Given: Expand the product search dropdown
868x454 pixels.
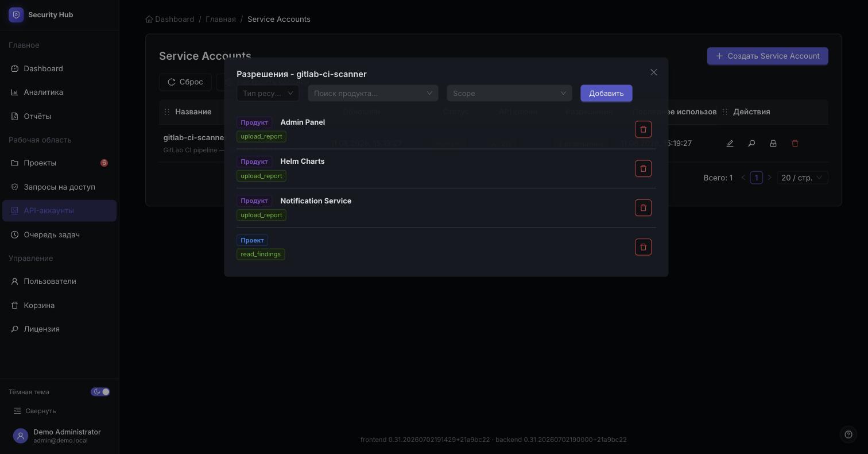Looking at the screenshot, I should point(373,93).
